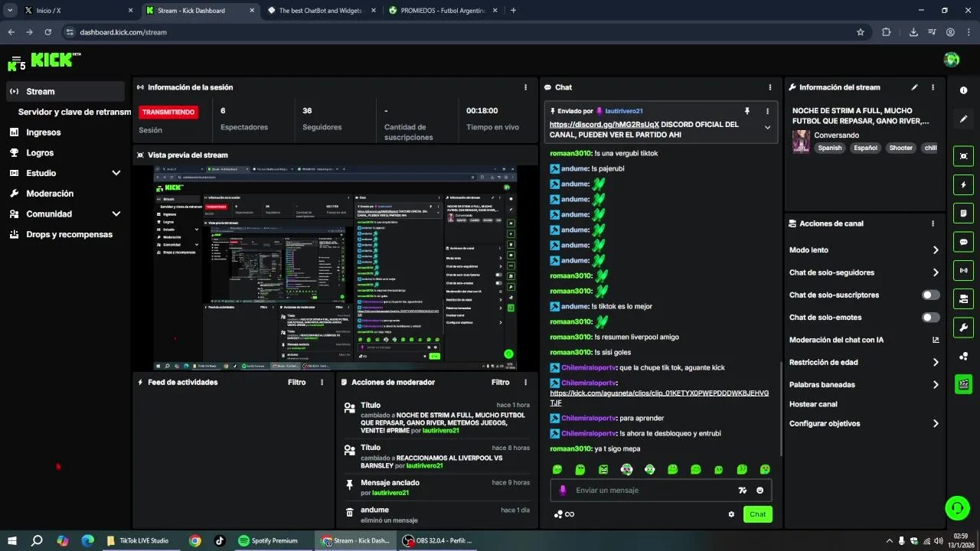Select the pencil icon in the right toolbar
Viewport: 980px width, 551px height.
[x=963, y=119]
